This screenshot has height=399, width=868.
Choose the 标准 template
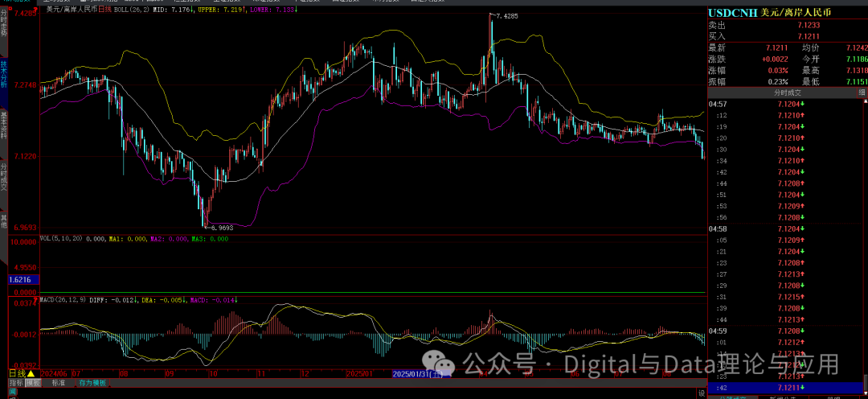point(59,382)
